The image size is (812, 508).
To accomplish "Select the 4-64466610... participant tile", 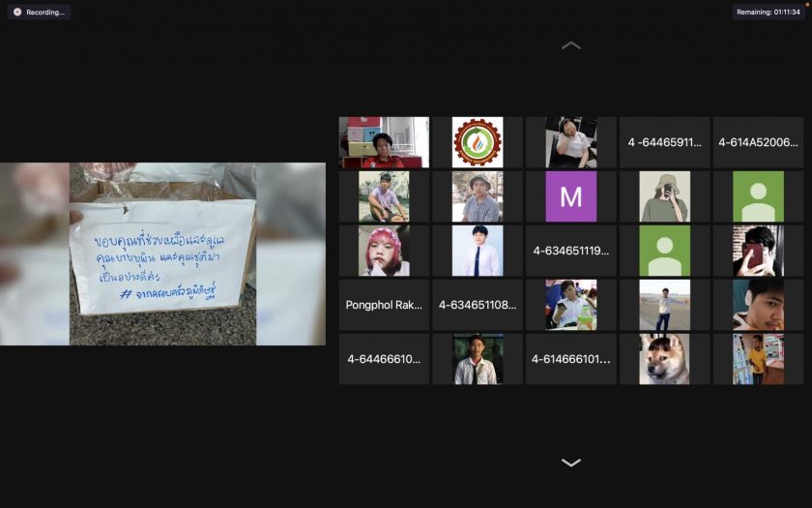I will 384,359.
